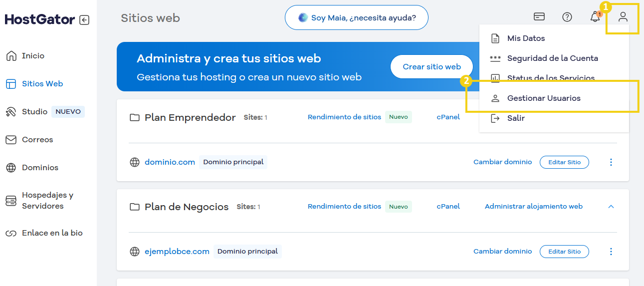The width and height of the screenshot is (644, 286).
Task: Open Rendimiento de sitios for Plan Emprendedor
Action: pos(344,117)
